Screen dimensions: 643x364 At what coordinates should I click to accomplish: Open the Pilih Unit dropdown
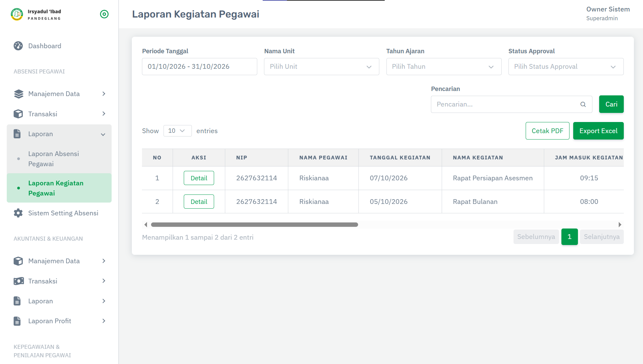(321, 66)
